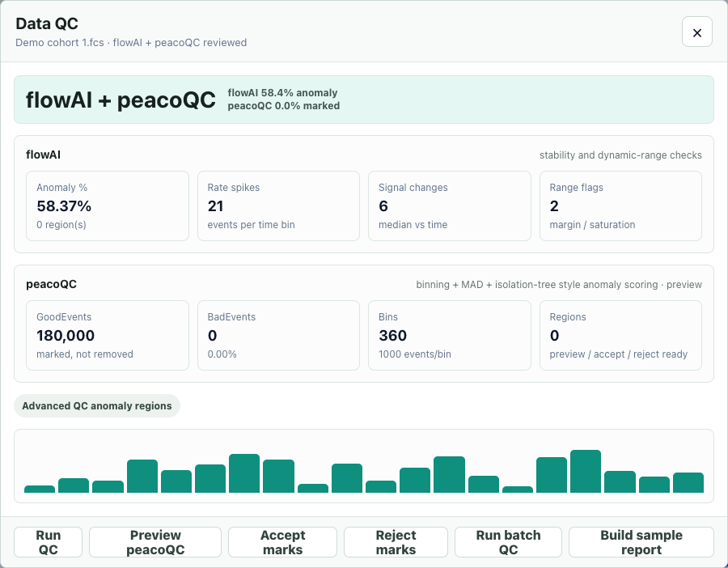Click the last bar in anomaly chart
This screenshot has height=568, width=728.
688,482
